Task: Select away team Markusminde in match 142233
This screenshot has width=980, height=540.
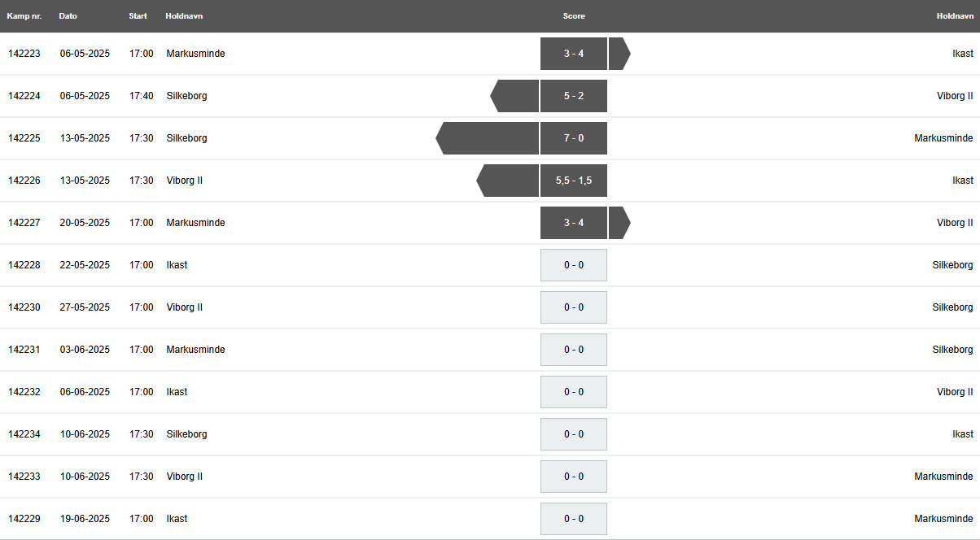Action: click(944, 477)
